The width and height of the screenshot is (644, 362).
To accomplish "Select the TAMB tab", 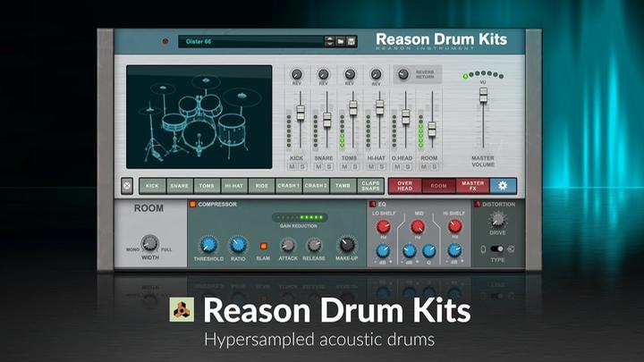I will click(x=343, y=186).
